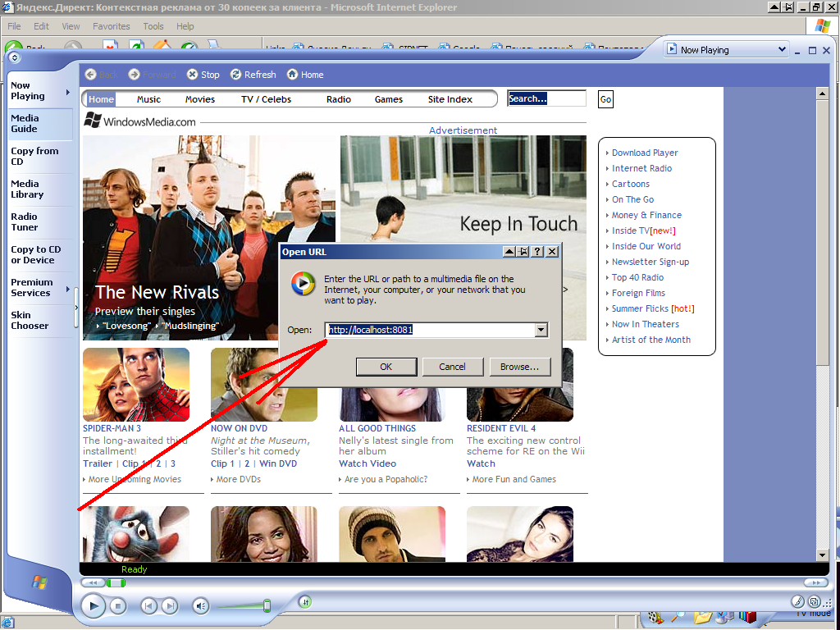Click the Open URL address input field

pyautogui.click(x=430, y=330)
